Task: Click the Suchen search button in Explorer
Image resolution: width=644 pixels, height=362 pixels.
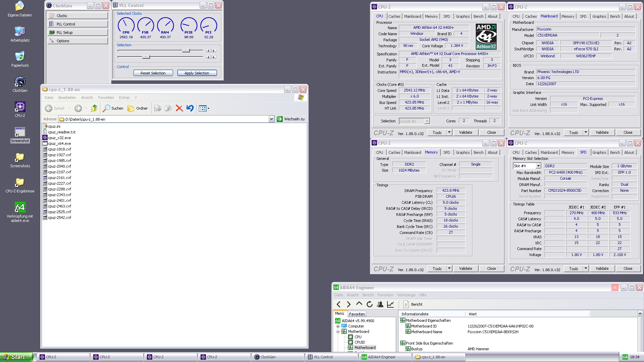Action: 113,108
